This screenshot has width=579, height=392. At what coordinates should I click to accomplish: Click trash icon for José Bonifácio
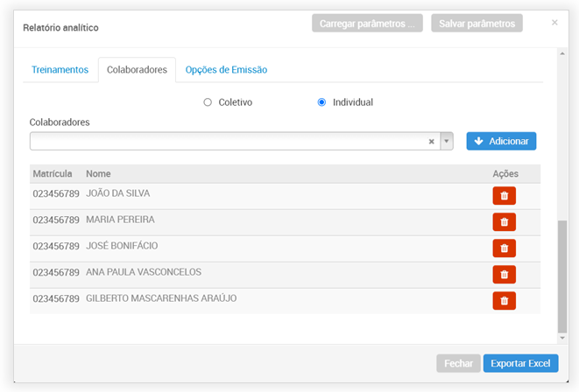(x=504, y=248)
